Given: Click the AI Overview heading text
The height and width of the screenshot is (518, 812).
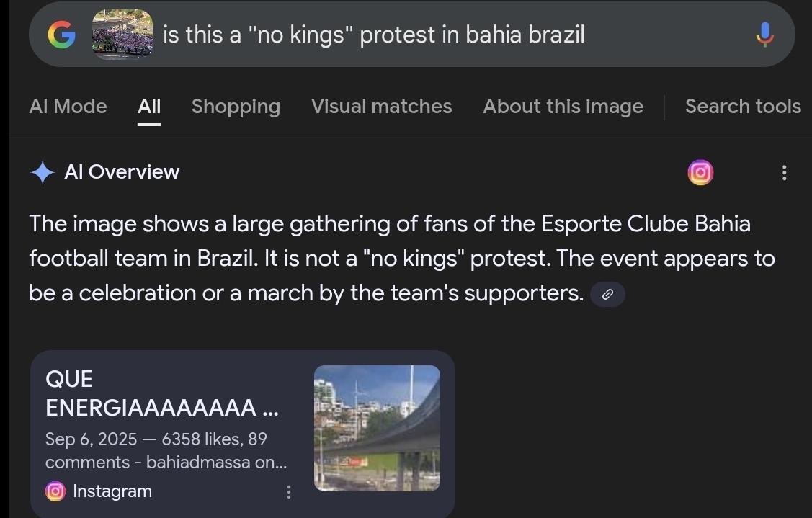Looking at the screenshot, I should [x=122, y=172].
